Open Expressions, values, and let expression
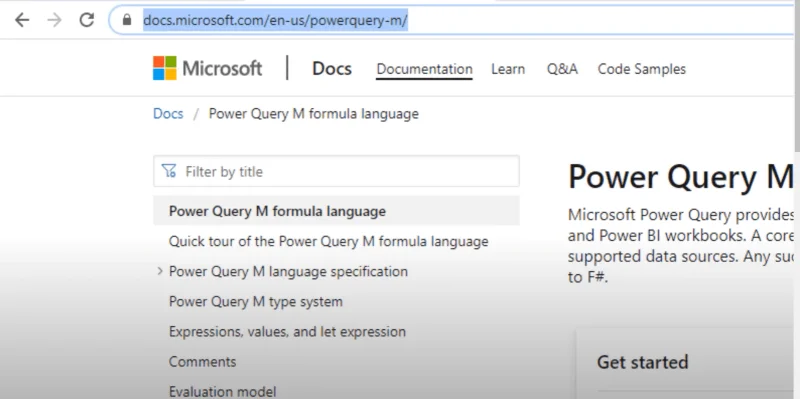800x399 pixels. click(287, 332)
